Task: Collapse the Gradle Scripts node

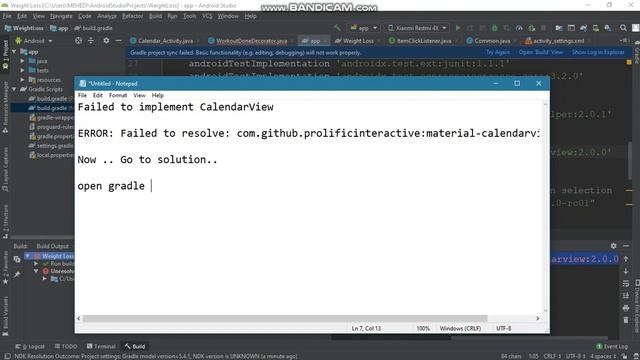Action: point(14,89)
